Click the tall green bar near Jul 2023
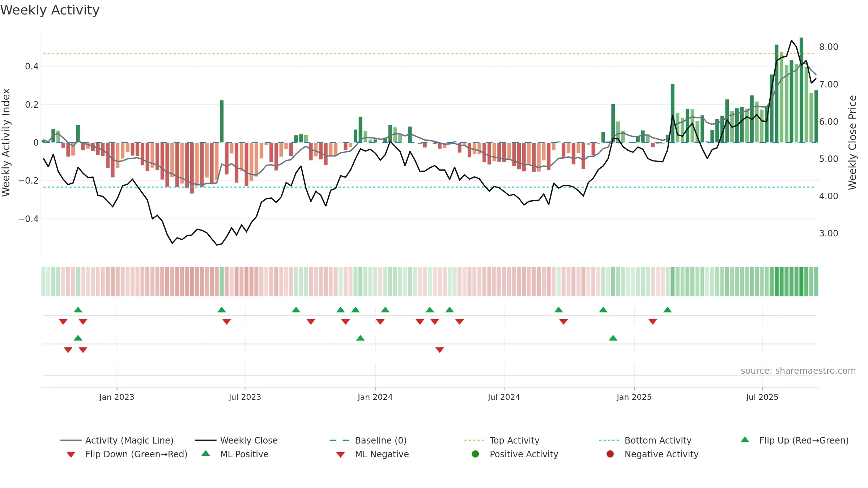Viewport: 868px width, 488px height. point(222,121)
